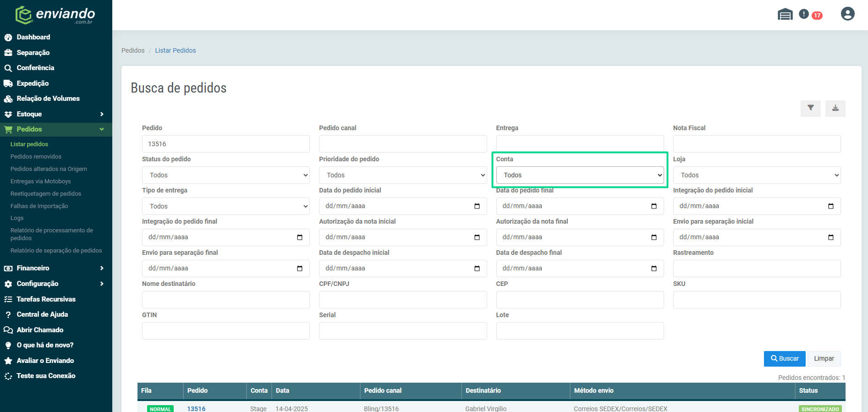Open Entregas via Motoboys
The width and height of the screenshot is (868, 412).
pos(40,181)
